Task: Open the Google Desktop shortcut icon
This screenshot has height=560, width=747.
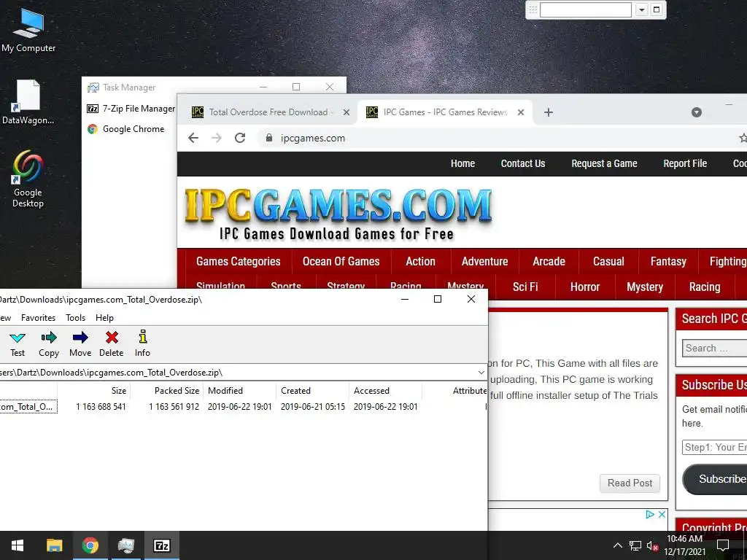Action: 28,179
